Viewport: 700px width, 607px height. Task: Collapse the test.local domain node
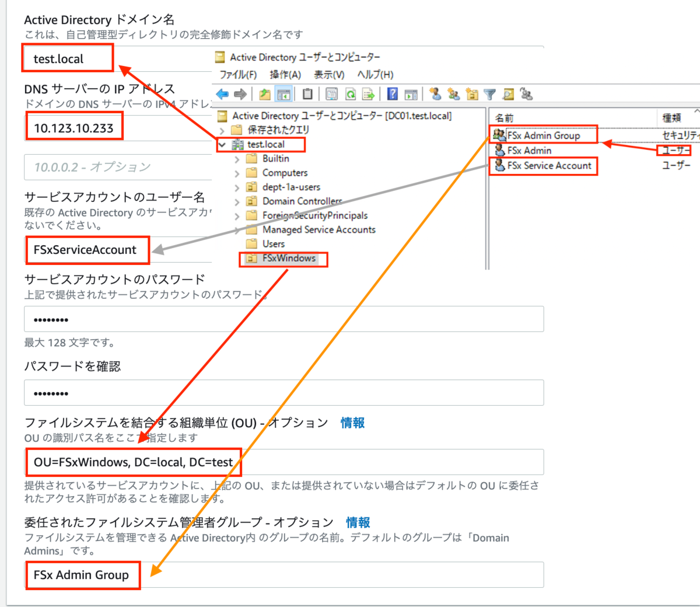pos(222,144)
